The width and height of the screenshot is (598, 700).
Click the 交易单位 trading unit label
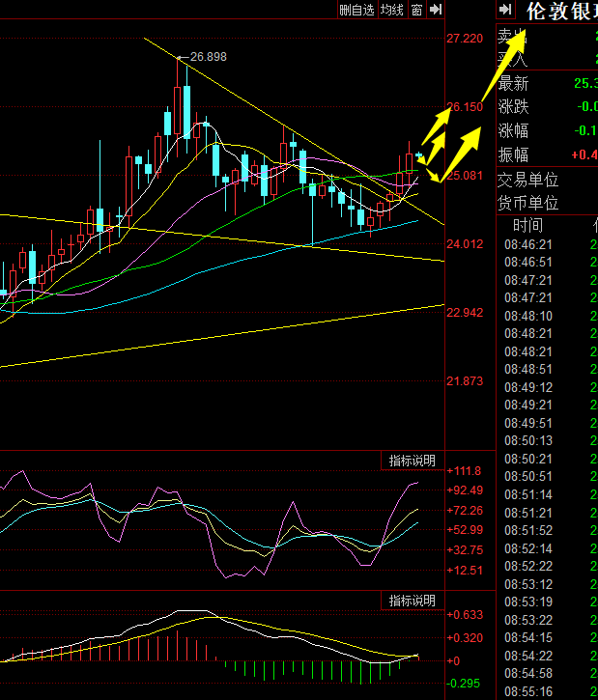(x=527, y=180)
